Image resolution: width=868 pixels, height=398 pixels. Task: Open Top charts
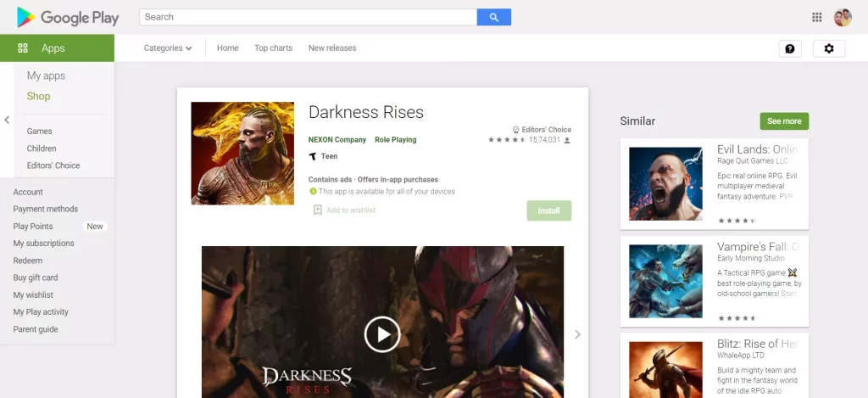pyautogui.click(x=274, y=48)
